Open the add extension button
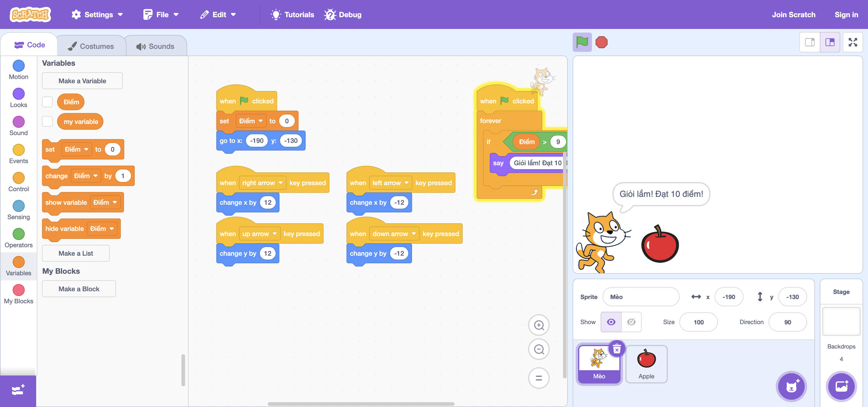This screenshot has height=407, width=868. click(x=18, y=390)
